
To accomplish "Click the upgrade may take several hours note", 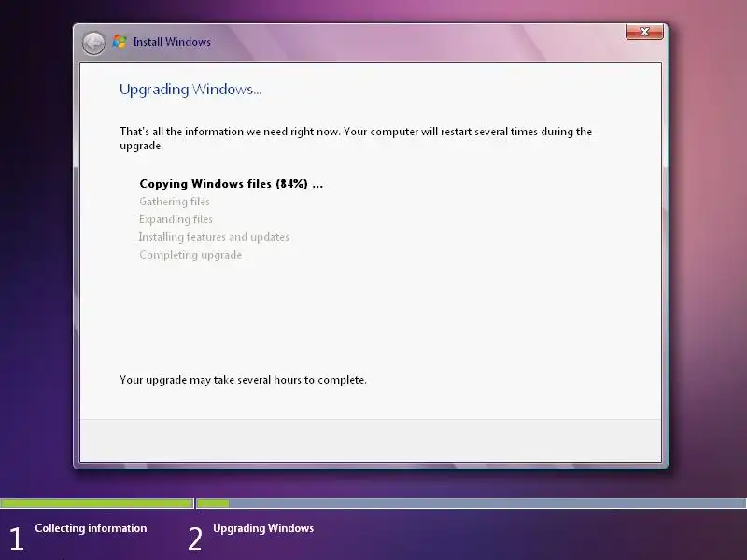I will coord(243,380).
